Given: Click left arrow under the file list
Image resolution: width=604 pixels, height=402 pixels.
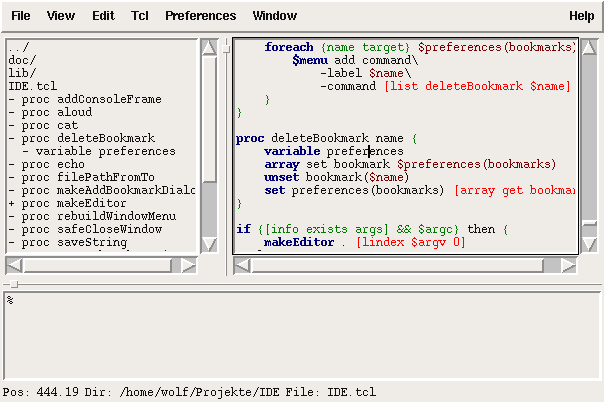Looking at the screenshot, I should click(13, 265).
